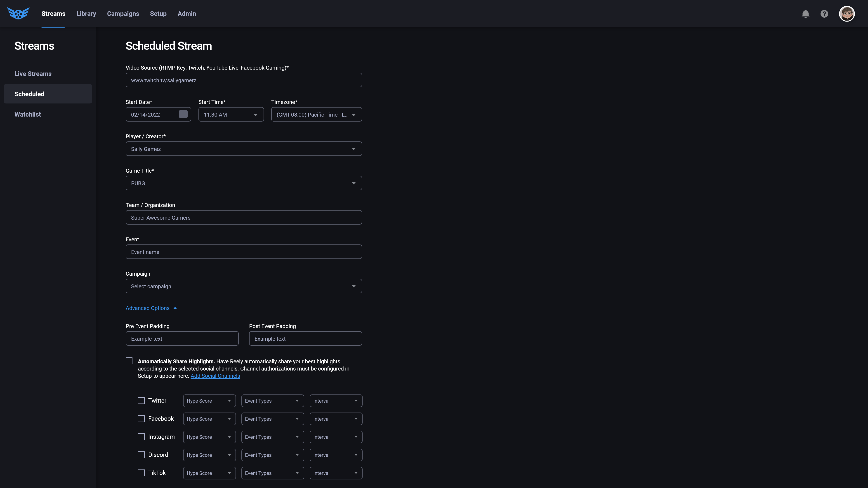868x488 pixels.
Task: Open Instagram Hype Score dropdown
Action: [209, 437]
